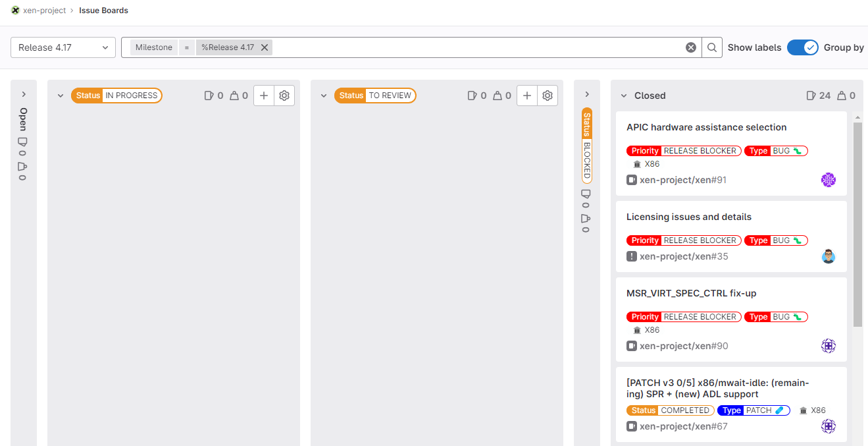Open the xen-project breadcrumb link
This screenshot has height=446, width=868.
[x=45, y=11]
